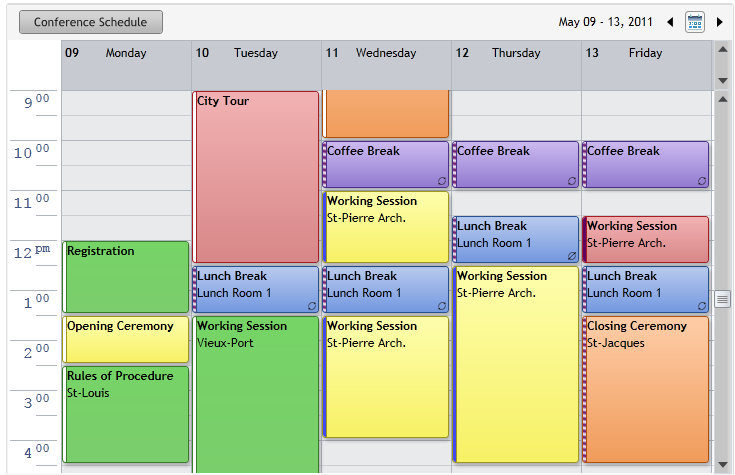Screen dimensions: 735x475
Task: Click scrollbar up arrow near 9:00 row
Action: coord(722,99)
